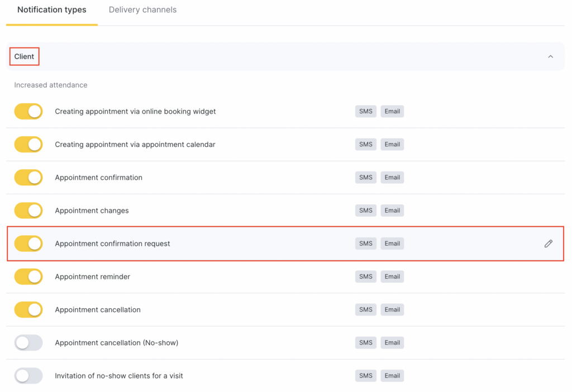Select the Notification types tab
This screenshot has width=572, height=392.
[52, 10]
